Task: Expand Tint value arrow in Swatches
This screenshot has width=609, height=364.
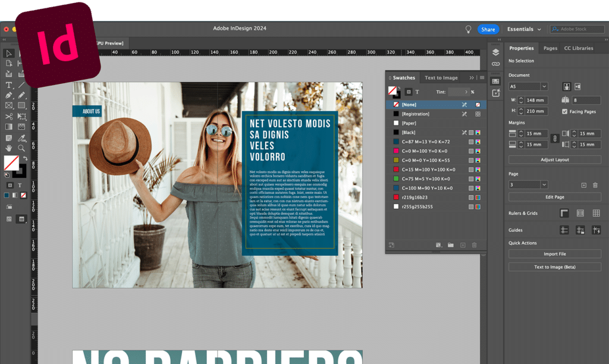Action: point(466,92)
